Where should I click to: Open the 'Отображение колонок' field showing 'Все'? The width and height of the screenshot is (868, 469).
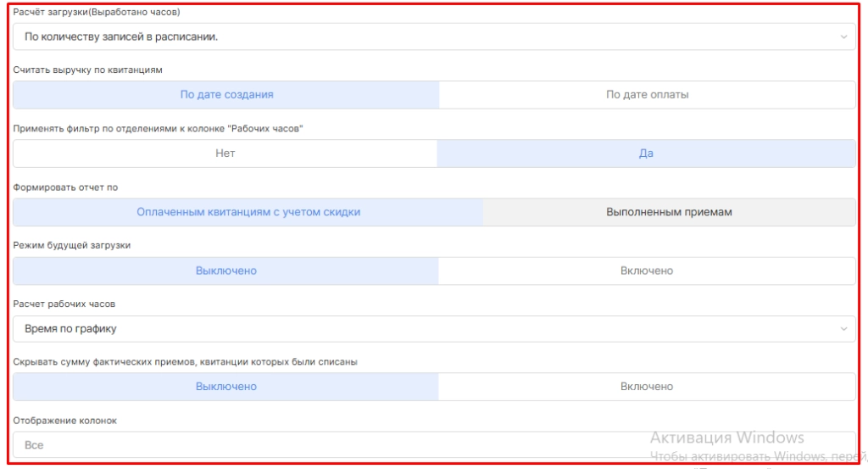[434, 444]
